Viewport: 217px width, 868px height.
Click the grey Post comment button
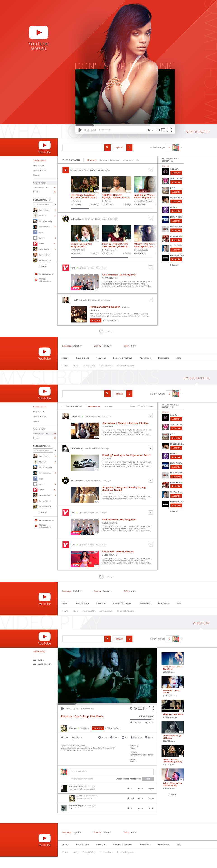(148, 779)
